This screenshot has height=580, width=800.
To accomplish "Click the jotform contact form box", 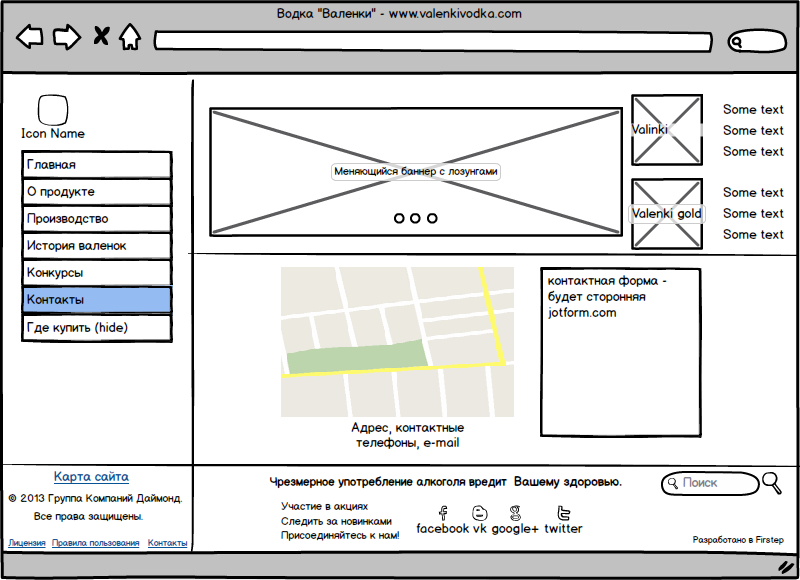I will tap(621, 352).
